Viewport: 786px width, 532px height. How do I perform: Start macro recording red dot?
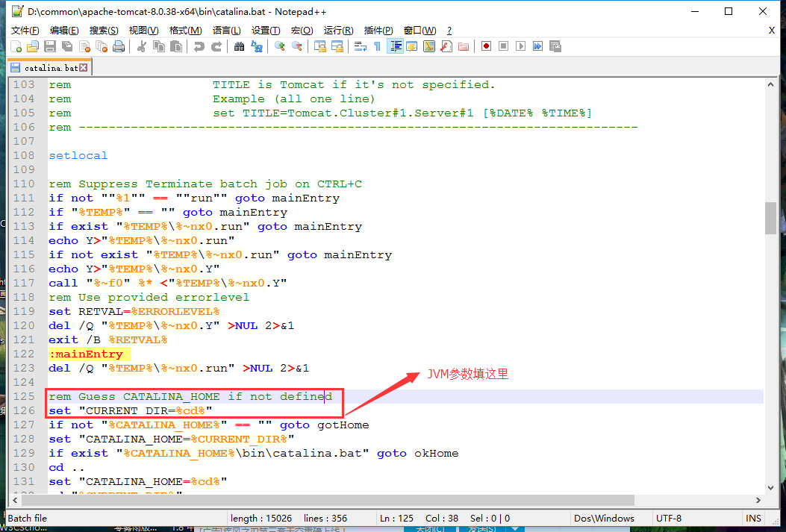point(486,46)
